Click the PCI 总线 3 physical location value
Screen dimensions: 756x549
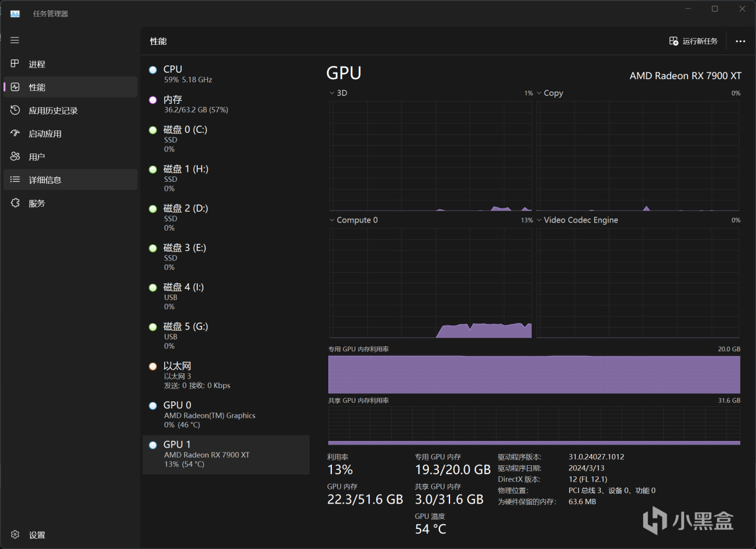612,491
